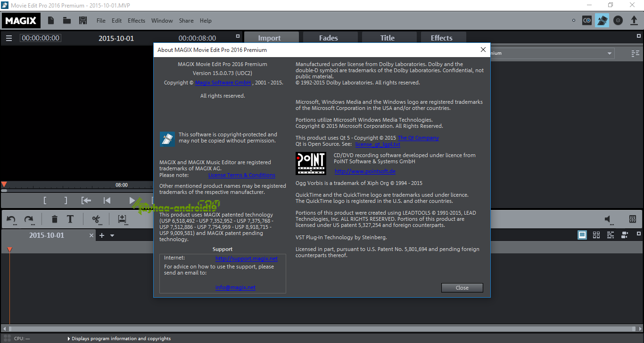Expand the movie tab dropdown arrow
The height and width of the screenshot is (343, 644).
coord(112,235)
